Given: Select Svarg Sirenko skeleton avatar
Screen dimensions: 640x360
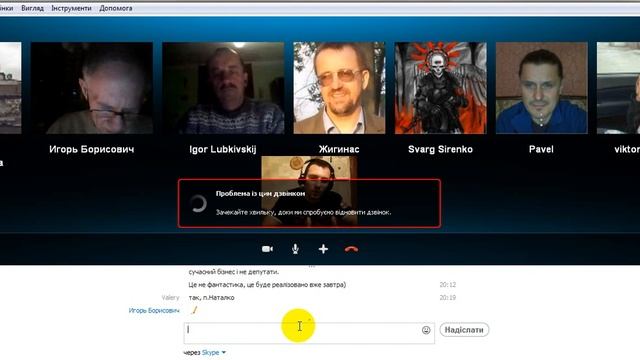Looking at the screenshot, I should (440, 88).
